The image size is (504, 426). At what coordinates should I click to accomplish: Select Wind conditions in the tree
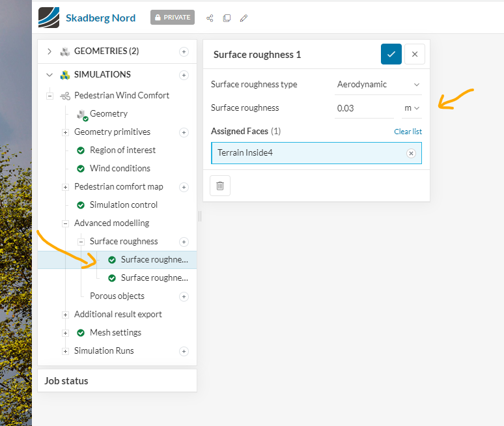tap(120, 169)
